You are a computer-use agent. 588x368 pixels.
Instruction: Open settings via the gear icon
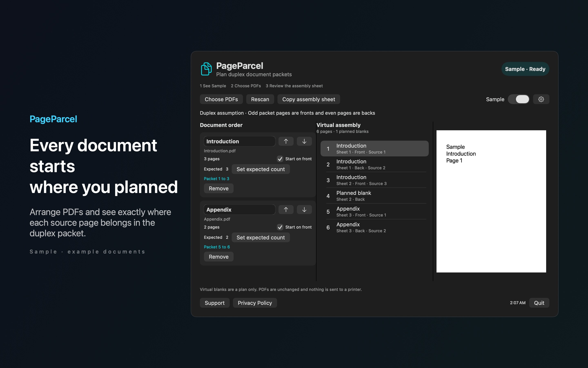click(x=541, y=99)
